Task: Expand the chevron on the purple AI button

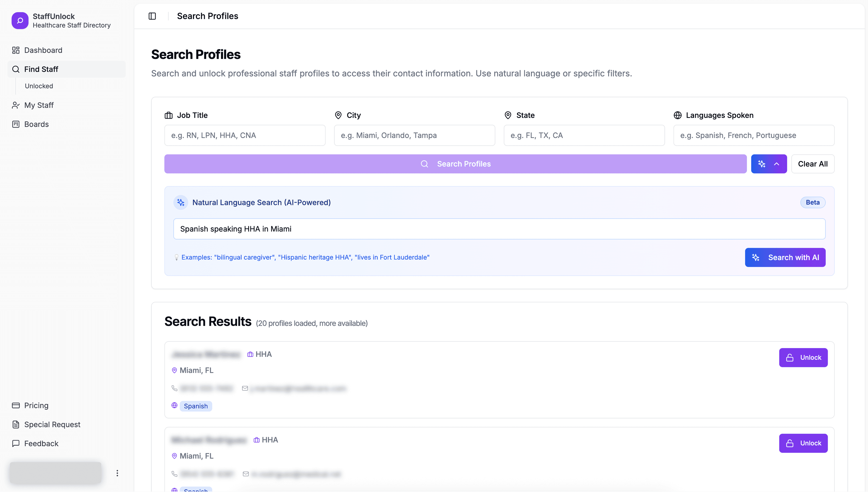Action: click(x=777, y=164)
